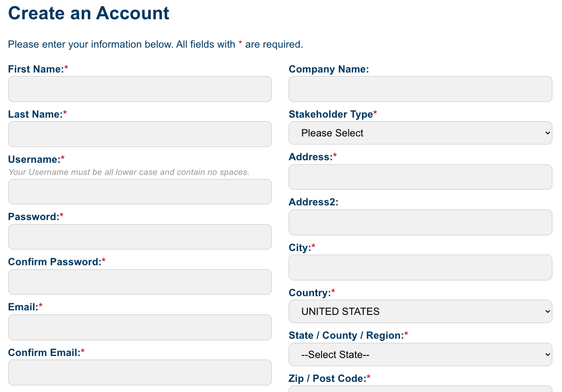Viewport: 562px width, 392px height.
Task: Click the Stakeholder Type label
Action: (x=331, y=115)
